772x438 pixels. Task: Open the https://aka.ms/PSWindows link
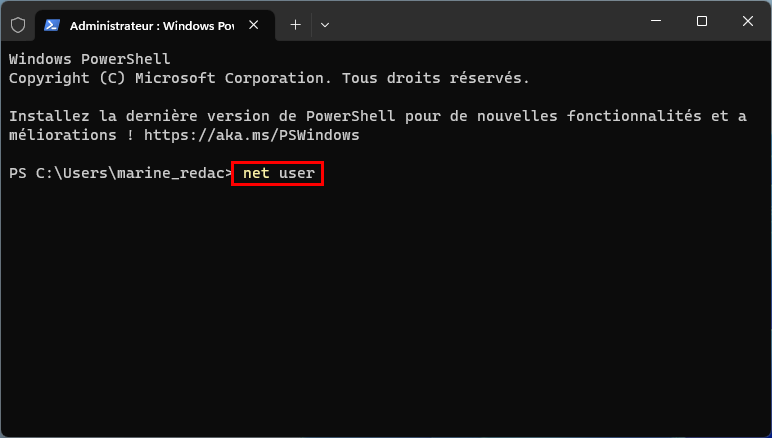point(252,135)
